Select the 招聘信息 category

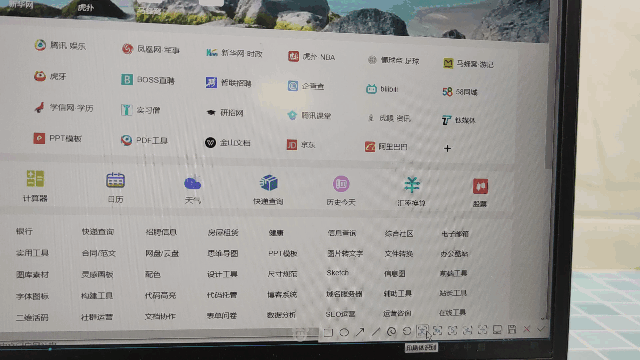coord(161,232)
